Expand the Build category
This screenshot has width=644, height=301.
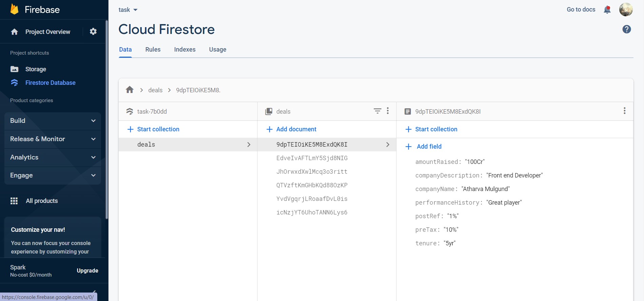[53, 121]
